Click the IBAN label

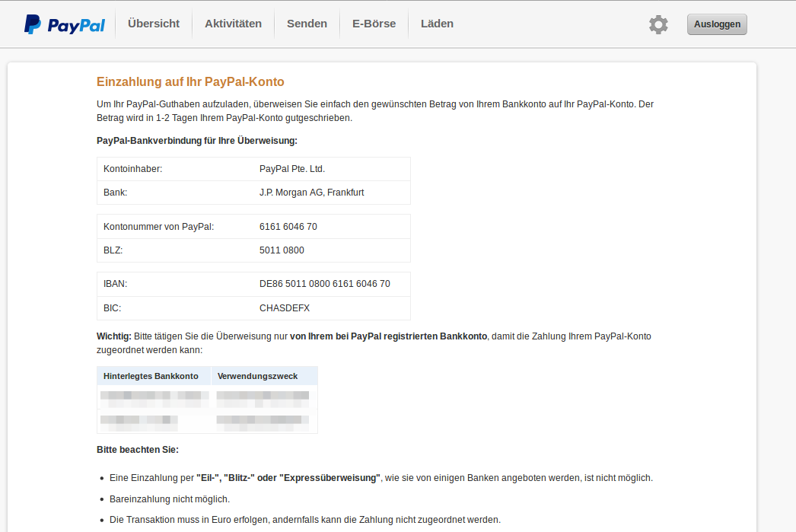coord(115,284)
